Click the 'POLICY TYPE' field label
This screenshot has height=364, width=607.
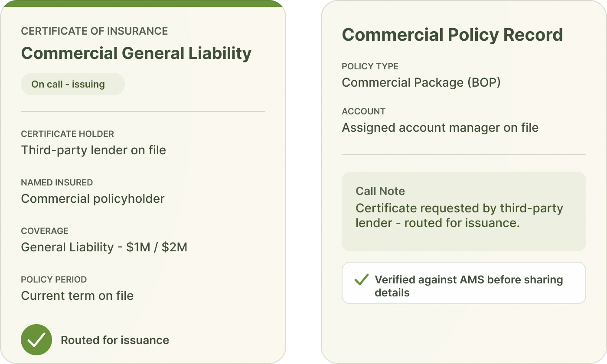[370, 66]
